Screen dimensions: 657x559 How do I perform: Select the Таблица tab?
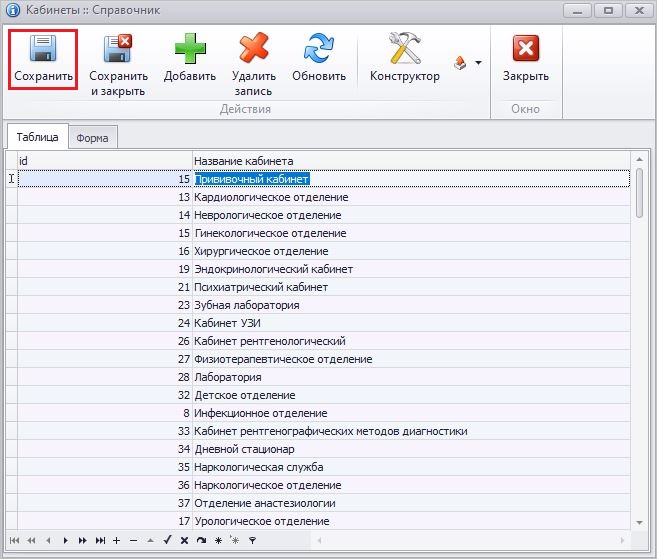click(x=37, y=137)
